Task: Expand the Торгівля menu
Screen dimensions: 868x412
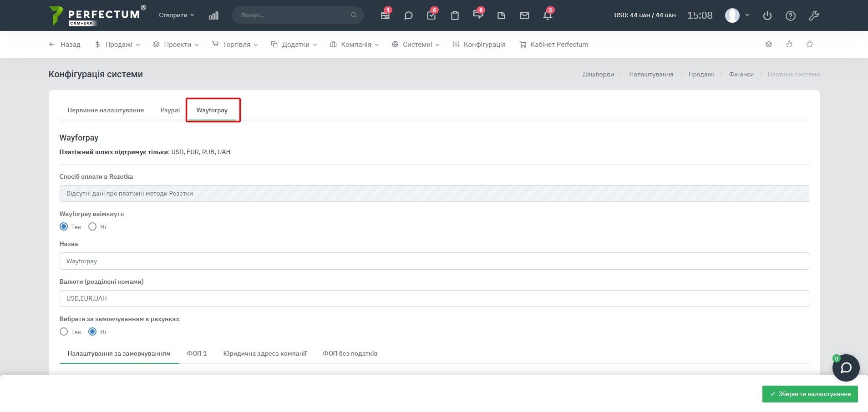Action: click(x=235, y=45)
